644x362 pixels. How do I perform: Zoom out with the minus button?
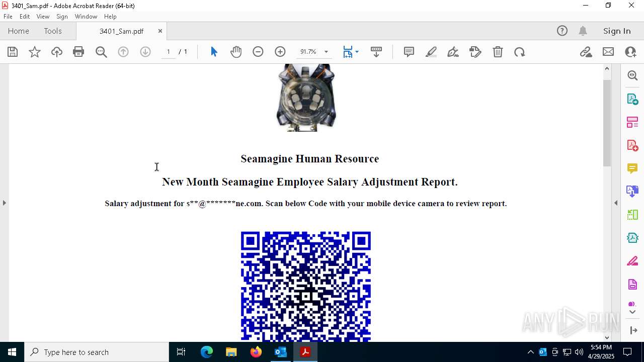click(258, 52)
